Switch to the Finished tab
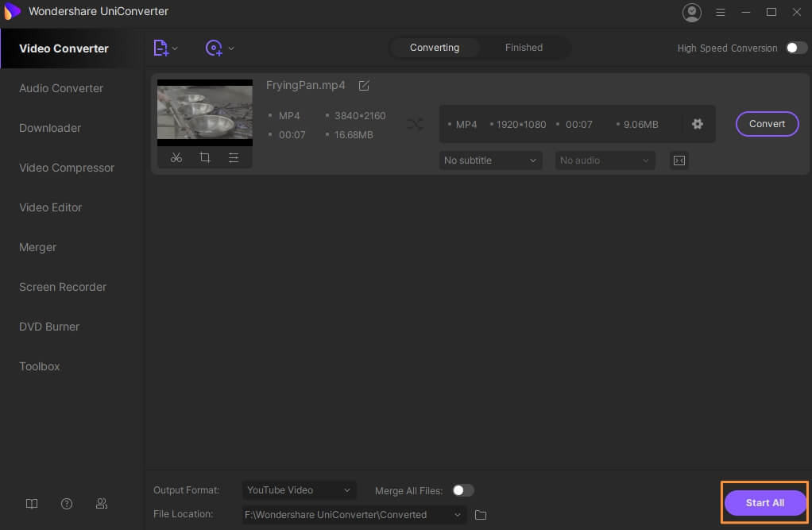812x530 pixels. click(x=524, y=48)
